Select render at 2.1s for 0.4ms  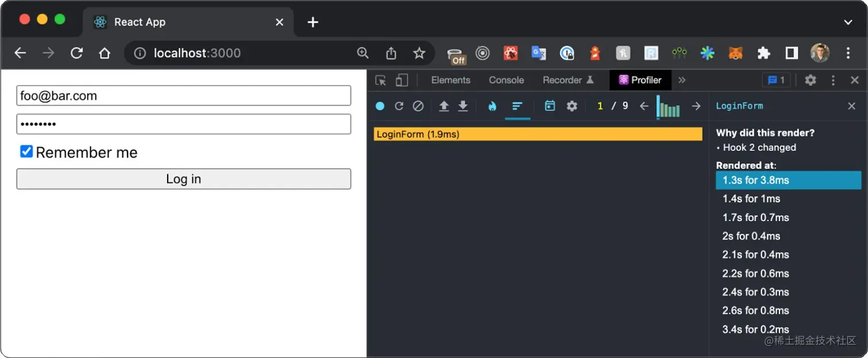click(788, 255)
